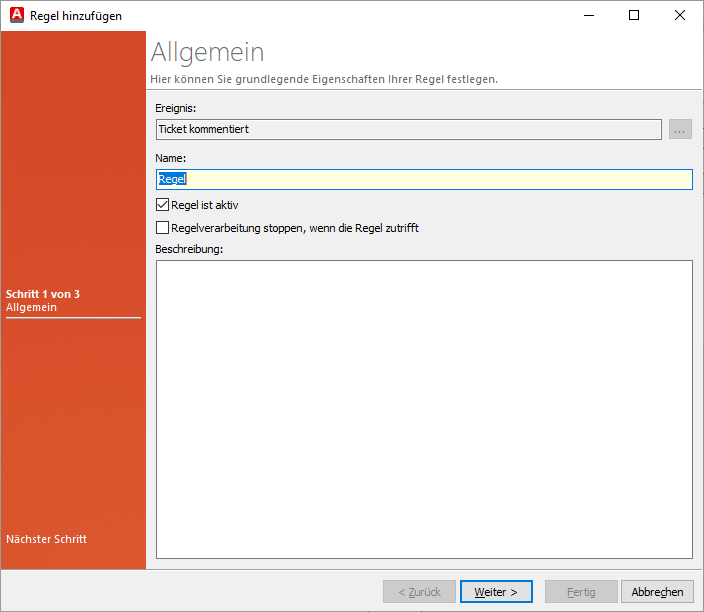The width and height of the screenshot is (704, 612).
Task: Click "Nächster Schritt" in the sidebar
Action: (x=46, y=539)
